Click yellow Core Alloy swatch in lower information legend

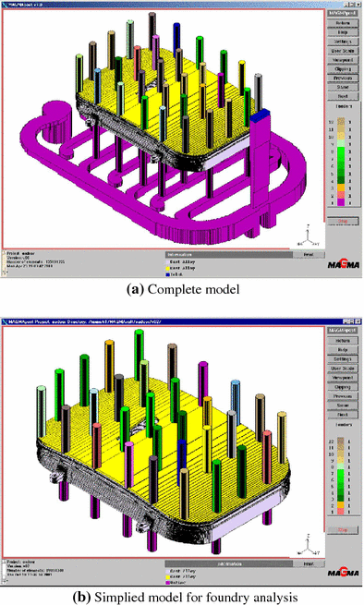tap(167, 576)
